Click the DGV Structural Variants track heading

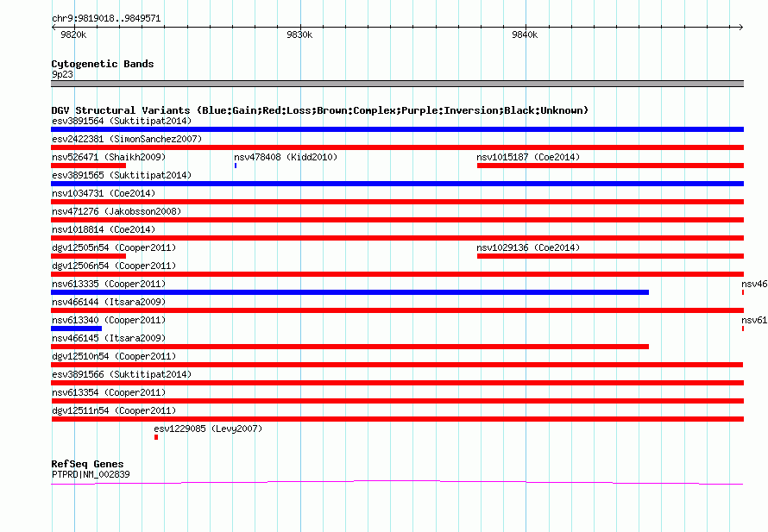tap(319, 110)
